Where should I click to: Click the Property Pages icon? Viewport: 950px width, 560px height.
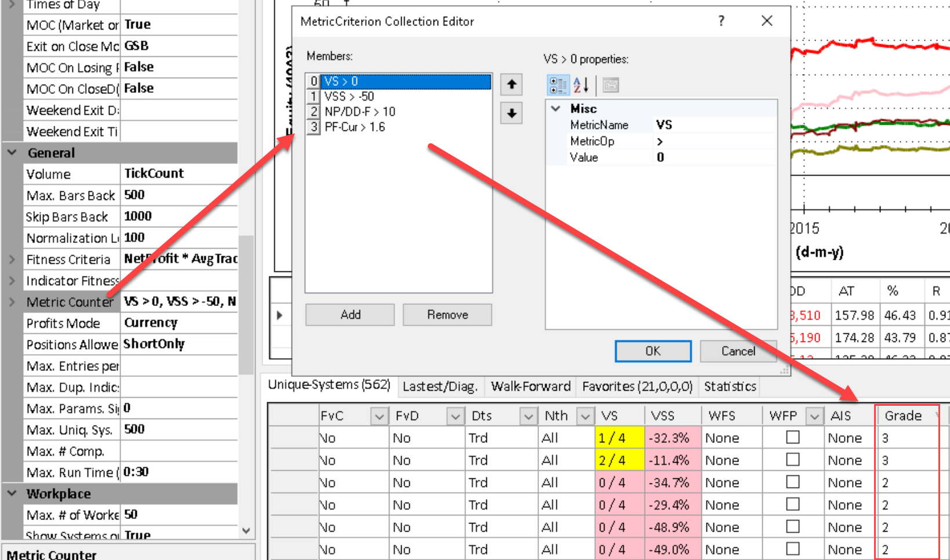click(610, 85)
